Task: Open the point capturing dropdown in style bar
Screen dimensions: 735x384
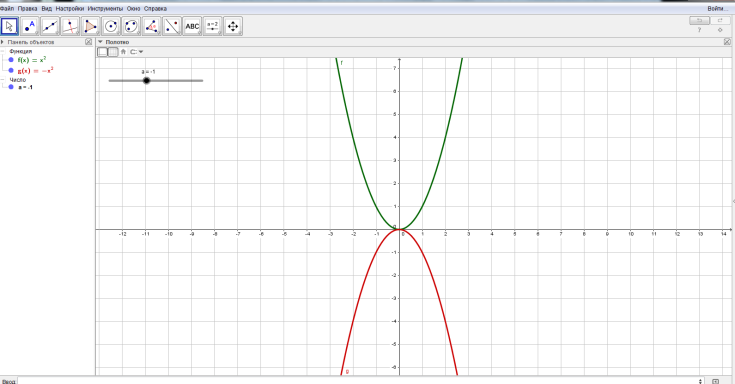Action: tap(136, 52)
